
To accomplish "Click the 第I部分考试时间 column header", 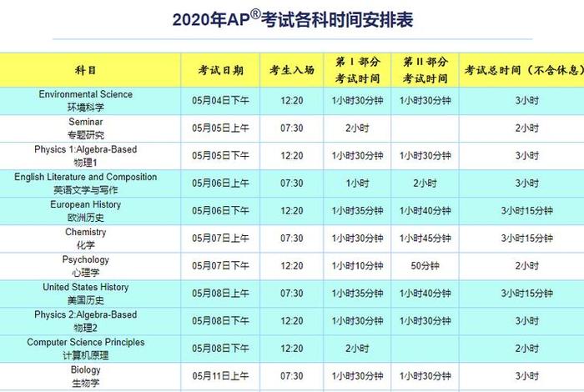I will tap(358, 70).
